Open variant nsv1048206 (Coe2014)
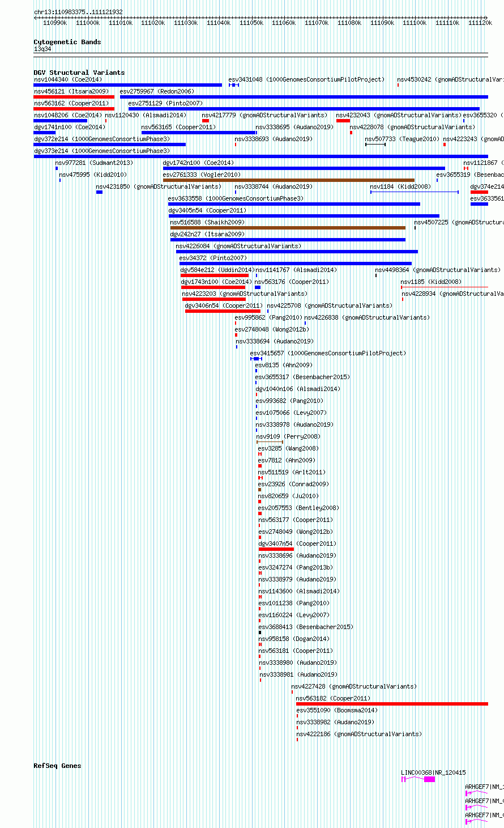The image size is (504, 828). pyautogui.click(x=68, y=115)
